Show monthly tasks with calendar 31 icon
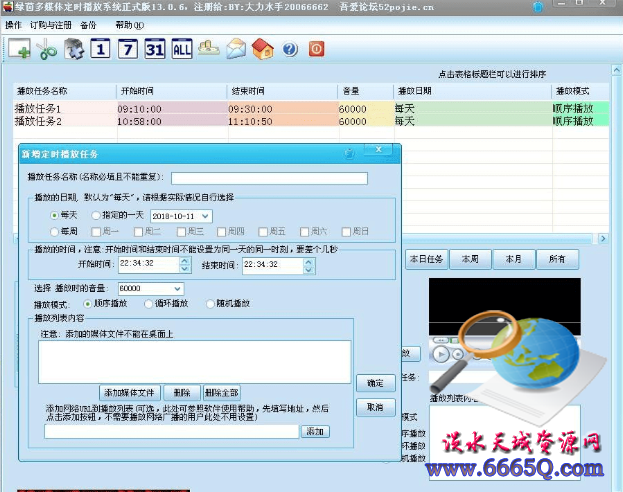 pyautogui.click(x=155, y=49)
